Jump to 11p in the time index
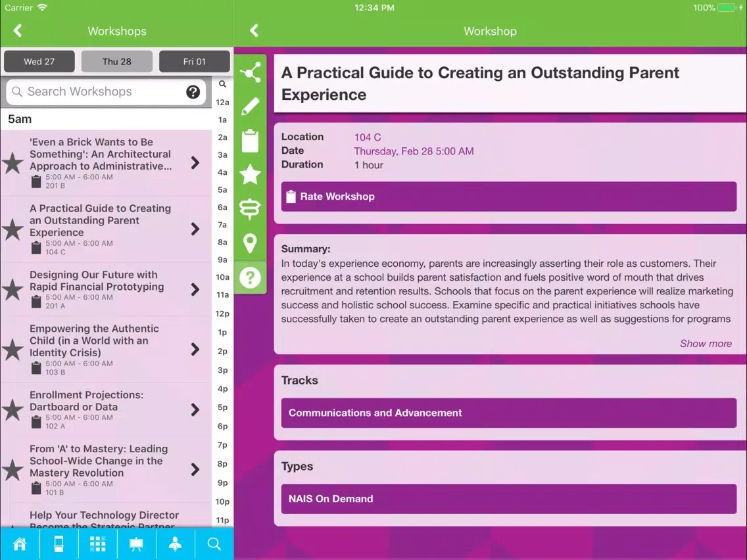747x560 pixels. click(222, 521)
